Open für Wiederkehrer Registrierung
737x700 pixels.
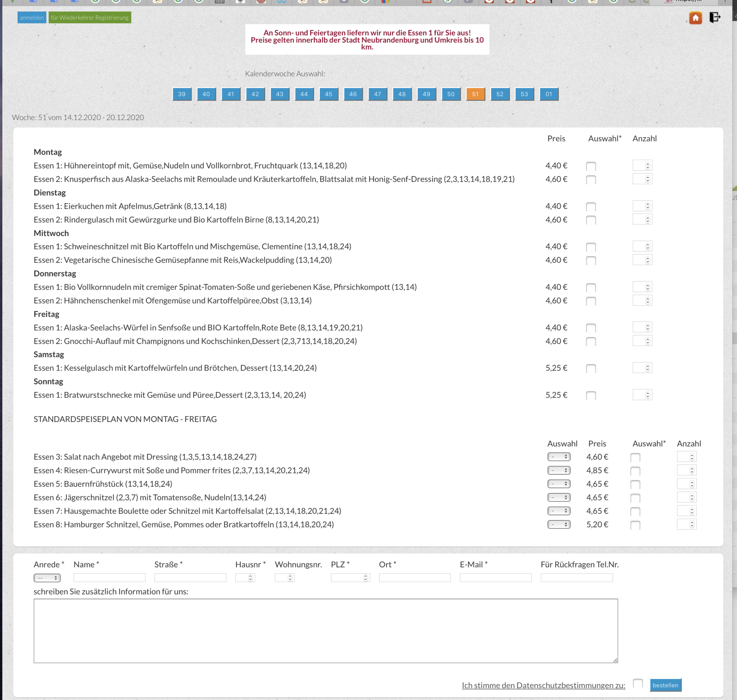[90, 18]
